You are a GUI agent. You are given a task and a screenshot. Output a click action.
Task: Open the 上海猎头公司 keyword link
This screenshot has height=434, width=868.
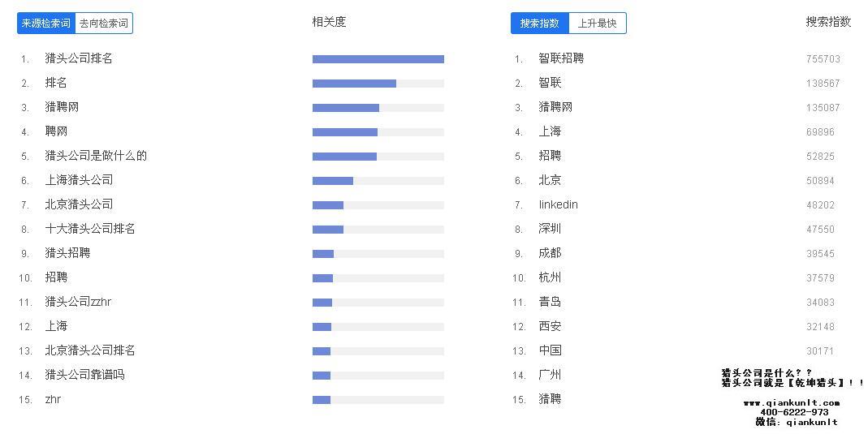pyautogui.click(x=79, y=180)
